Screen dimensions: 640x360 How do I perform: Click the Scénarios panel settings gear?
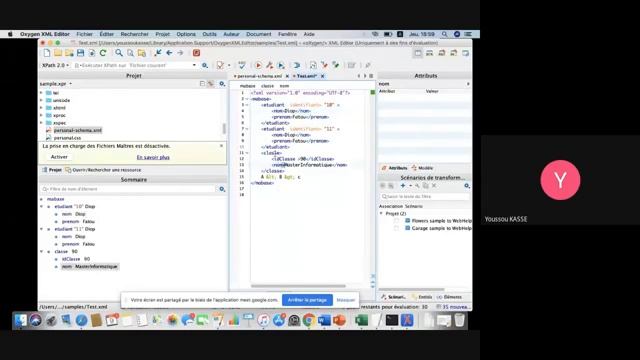[467, 186]
